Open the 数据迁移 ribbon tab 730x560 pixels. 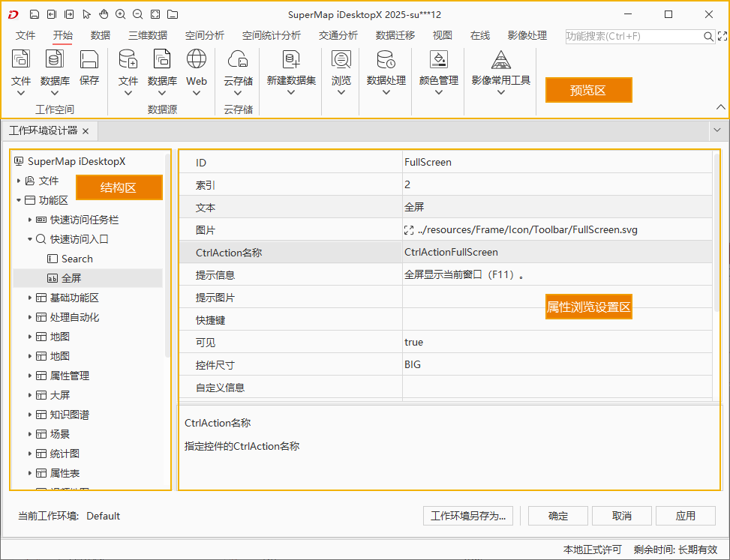click(395, 35)
